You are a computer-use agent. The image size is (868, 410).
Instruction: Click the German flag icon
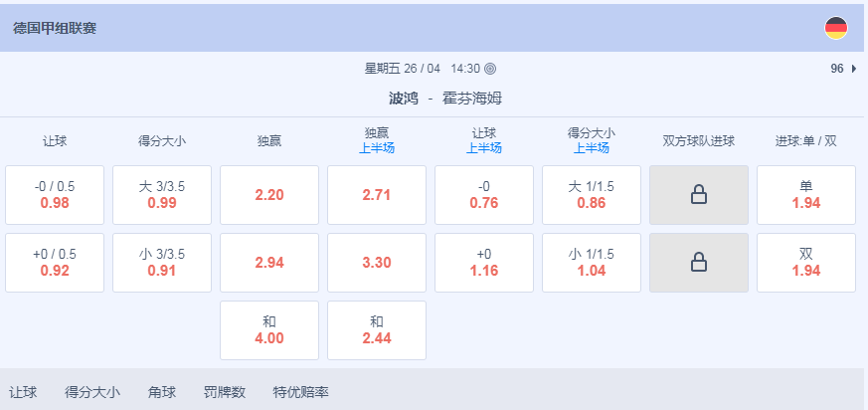(x=835, y=28)
